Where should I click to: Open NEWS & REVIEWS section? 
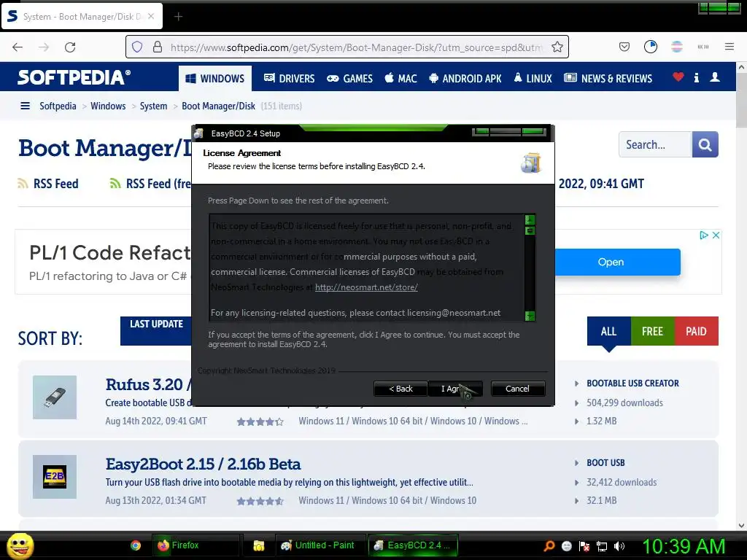(x=608, y=79)
